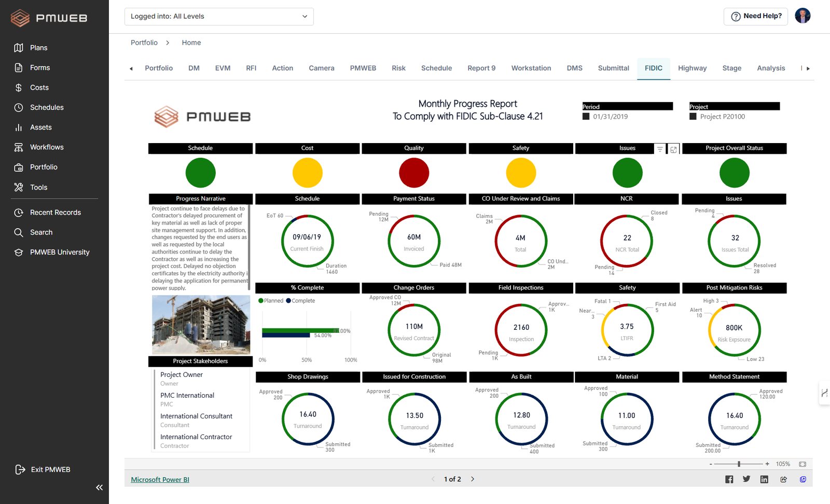Toggle Complete legend series
Screen dimensions: 830x504
[x=300, y=301]
